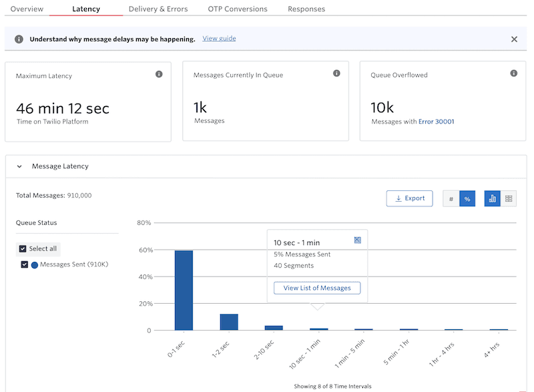Switch to the OTP Conversions tab
Viewport: 534px width, 392px height.
pos(237,9)
